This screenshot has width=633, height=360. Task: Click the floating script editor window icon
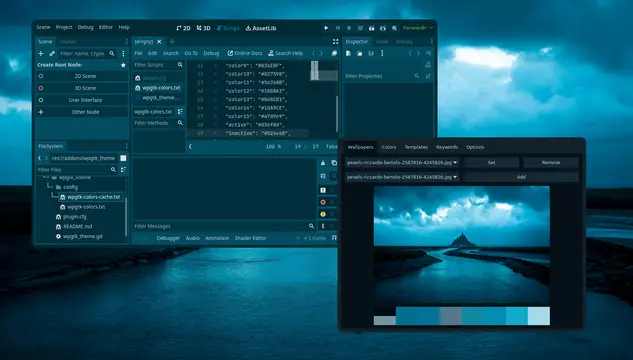click(x=334, y=53)
